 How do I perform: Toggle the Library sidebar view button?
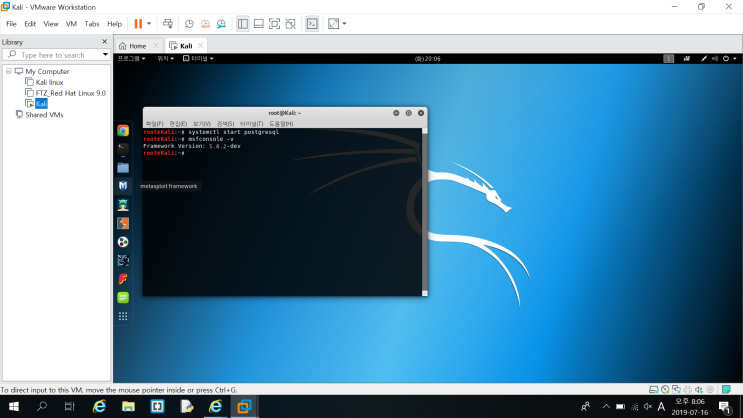click(x=243, y=24)
